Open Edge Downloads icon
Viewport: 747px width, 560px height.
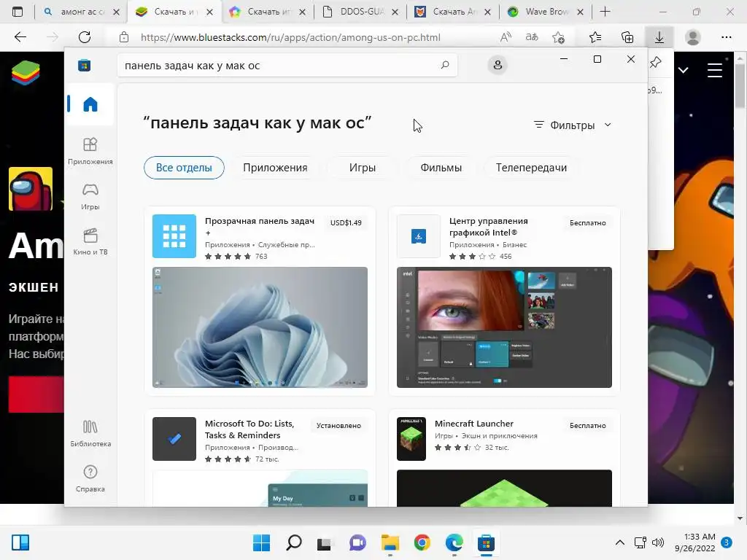[x=659, y=37]
